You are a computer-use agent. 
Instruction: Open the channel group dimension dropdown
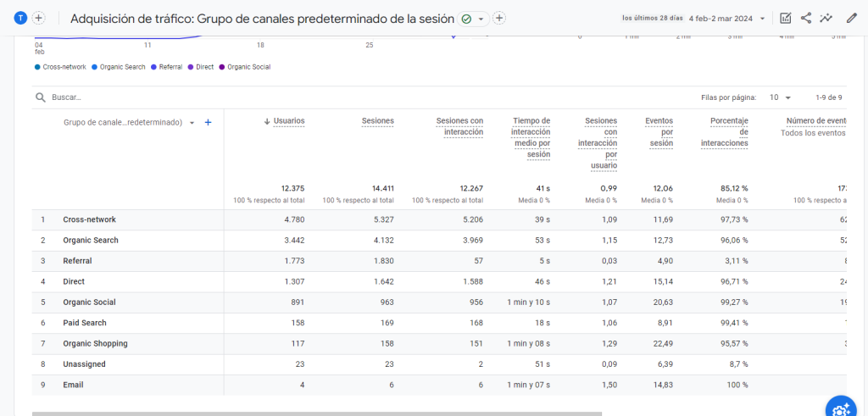(x=192, y=122)
